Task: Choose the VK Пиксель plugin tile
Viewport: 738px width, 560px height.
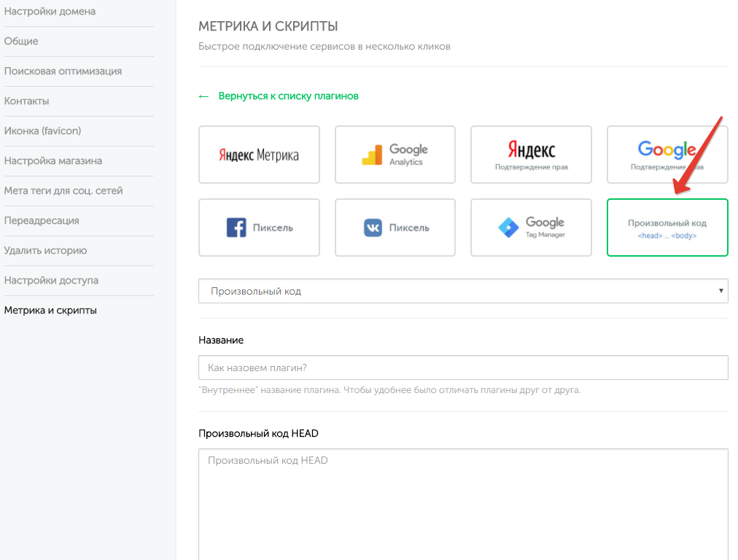Action: 395,227
